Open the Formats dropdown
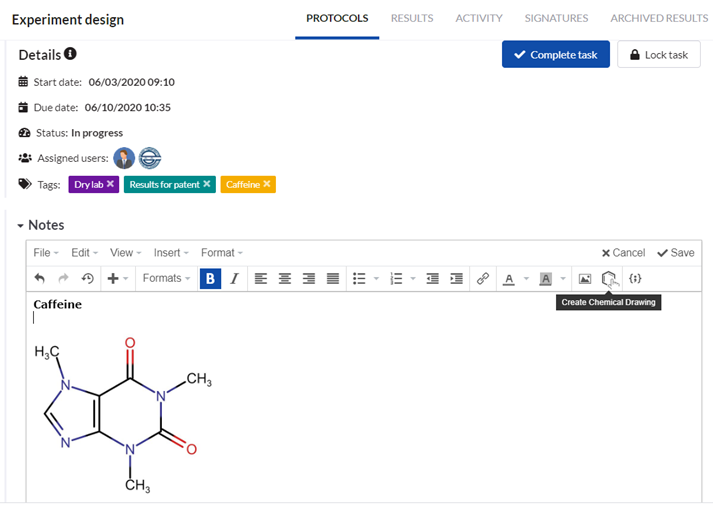 coord(166,278)
